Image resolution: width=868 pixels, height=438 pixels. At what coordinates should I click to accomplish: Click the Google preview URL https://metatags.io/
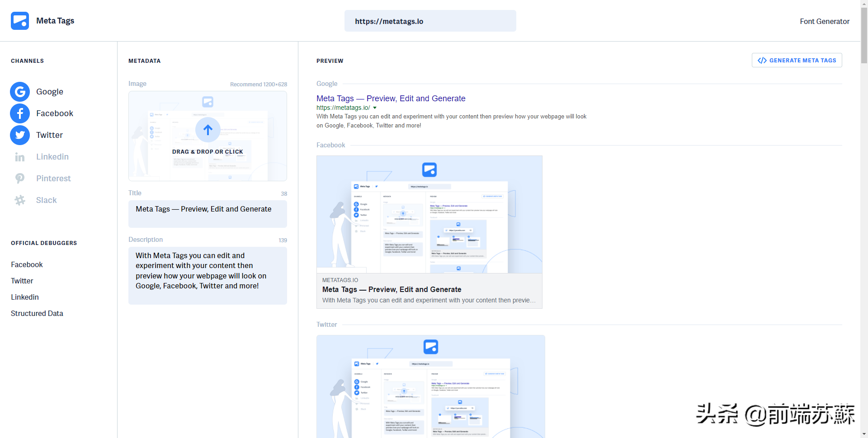coord(343,108)
